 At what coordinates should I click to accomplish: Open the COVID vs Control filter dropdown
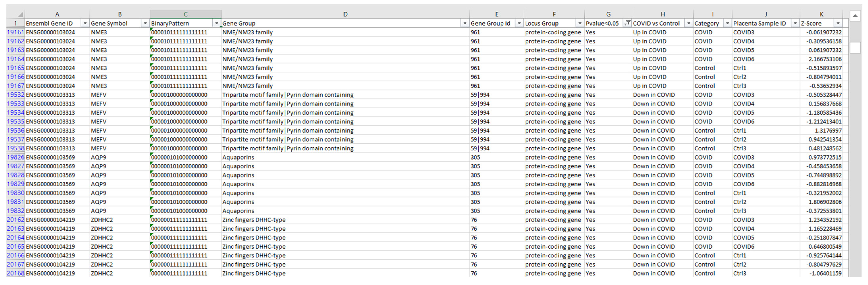[x=688, y=23]
